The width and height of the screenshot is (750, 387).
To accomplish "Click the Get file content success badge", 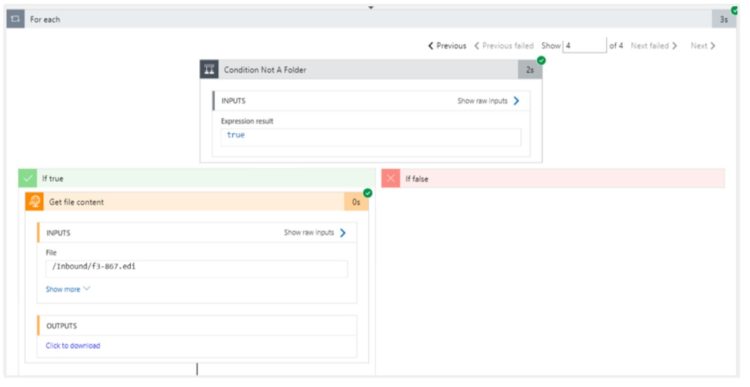I will (367, 193).
